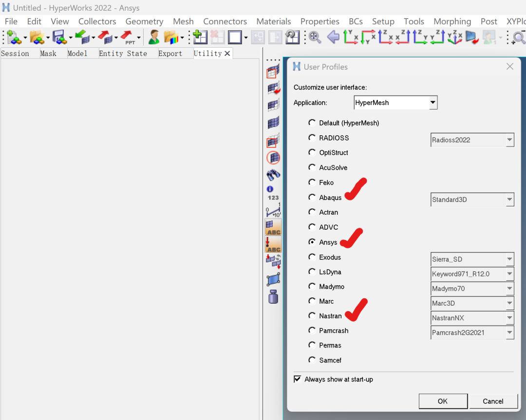The height and width of the screenshot is (420, 526).
Task: Click the blue info Card Edit icon
Action: tap(270, 189)
